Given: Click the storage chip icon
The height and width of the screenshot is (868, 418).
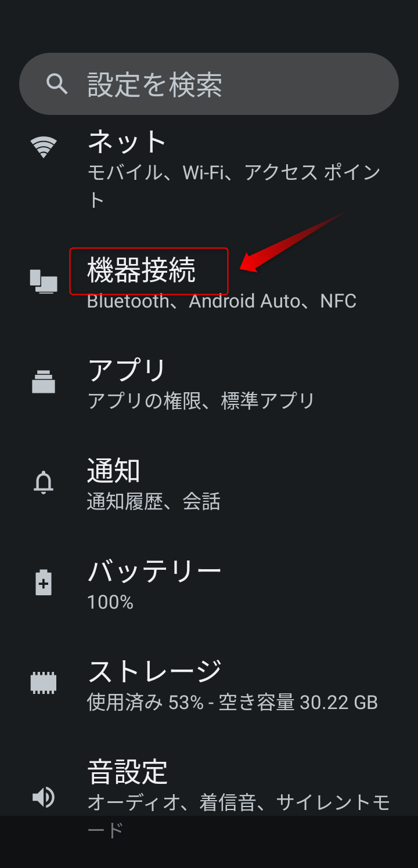Looking at the screenshot, I should point(44,683).
